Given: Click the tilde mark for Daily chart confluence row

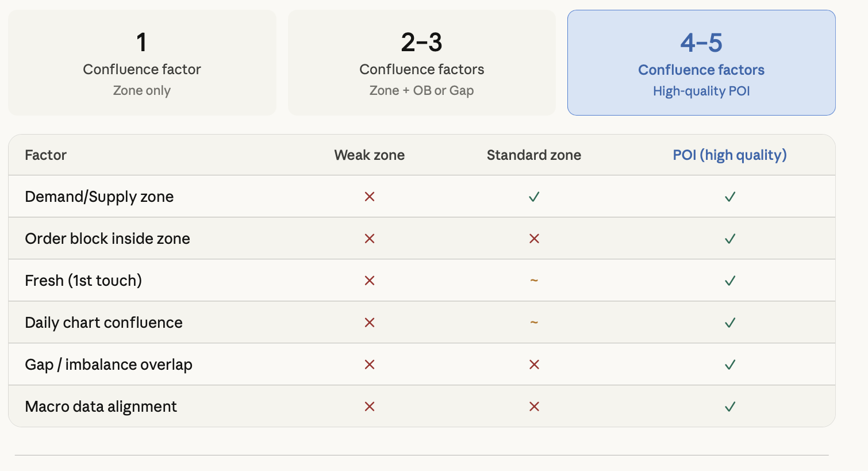Looking at the screenshot, I should pos(534,323).
